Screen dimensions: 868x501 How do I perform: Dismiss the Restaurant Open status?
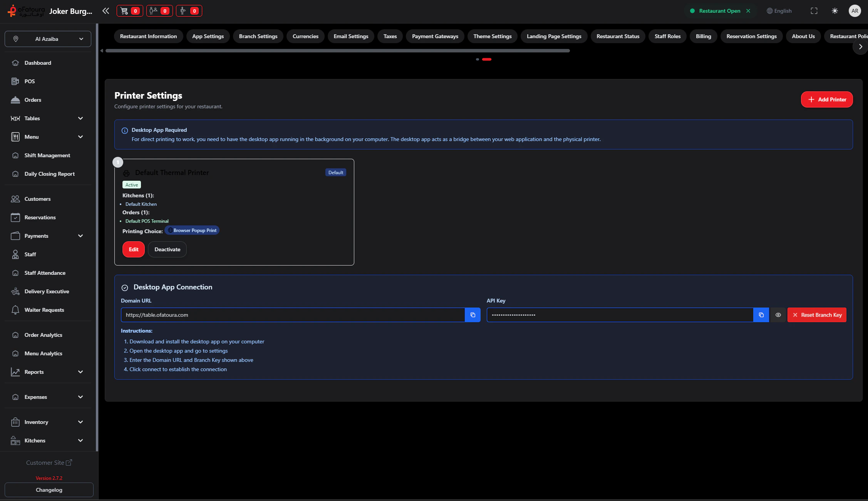tap(748, 11)
